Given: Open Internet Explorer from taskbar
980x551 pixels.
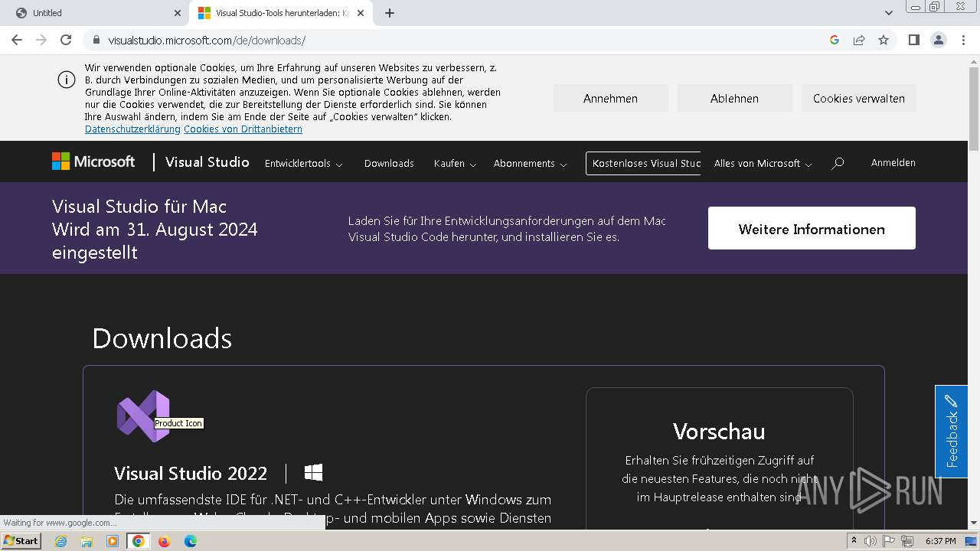Looking at the screenshot, I should pyautogui.click(x=60, y=541).
